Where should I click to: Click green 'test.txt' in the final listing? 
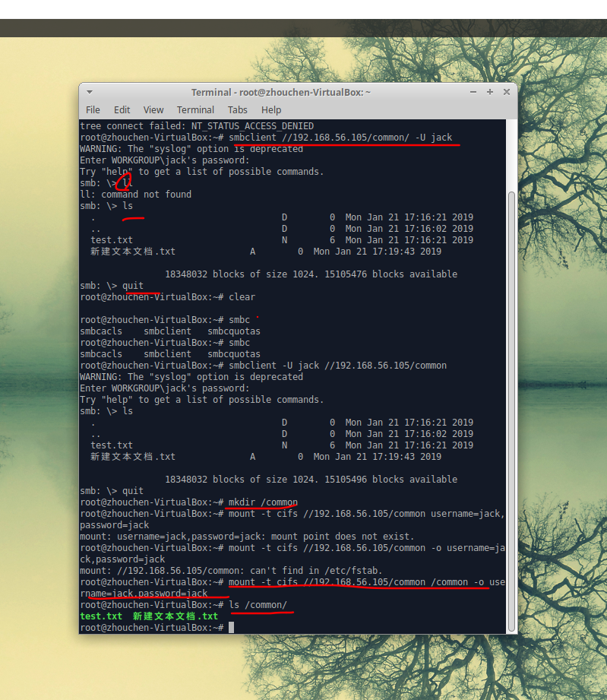click(101, 616)
